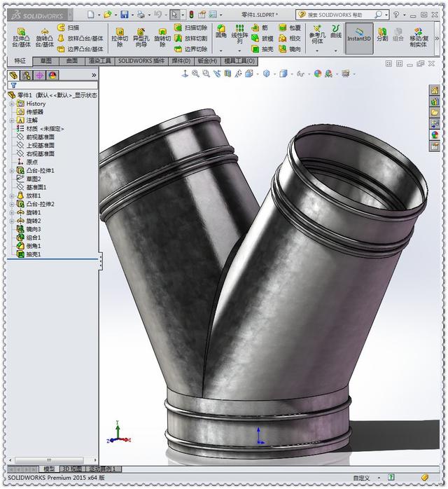Screen dimensions: 448x489
Task: Select the 分割 split tool
Action: (382, 34)
